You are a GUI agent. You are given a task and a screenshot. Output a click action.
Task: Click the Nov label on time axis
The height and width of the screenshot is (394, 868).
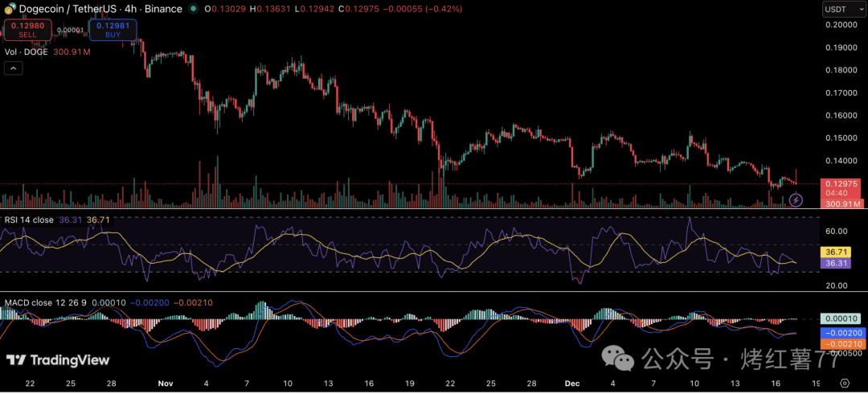coord(166,383)
